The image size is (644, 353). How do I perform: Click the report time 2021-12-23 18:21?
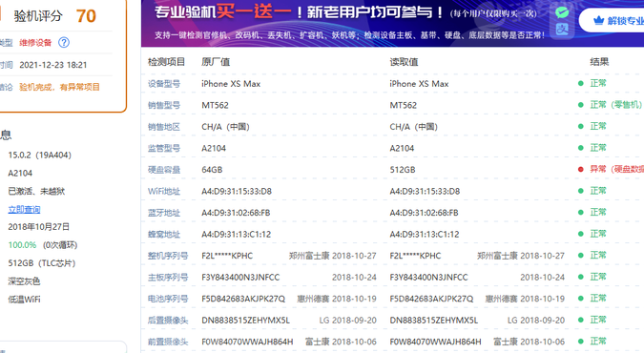(53, 65)
